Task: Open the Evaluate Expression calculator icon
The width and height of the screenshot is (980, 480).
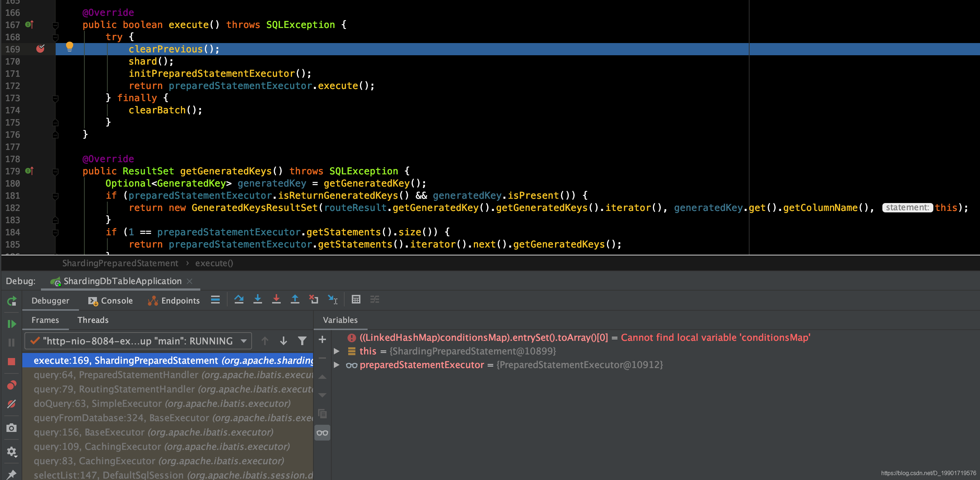Action: [x=356, y=300]
